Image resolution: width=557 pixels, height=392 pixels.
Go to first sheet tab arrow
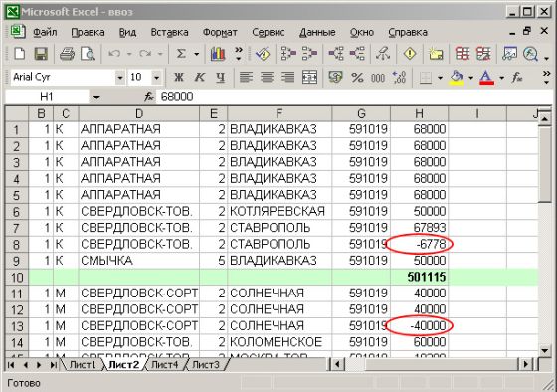point(11,365)
